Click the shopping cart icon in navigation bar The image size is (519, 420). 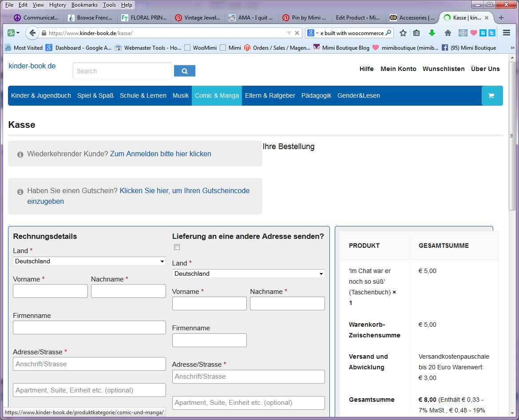point(491,95)
